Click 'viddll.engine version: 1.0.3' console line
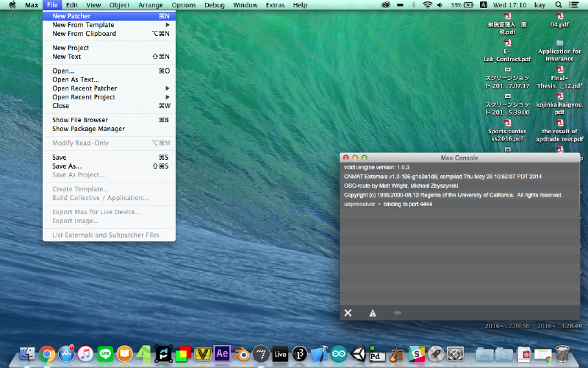588x368 pixels. (x=459, y=168)
